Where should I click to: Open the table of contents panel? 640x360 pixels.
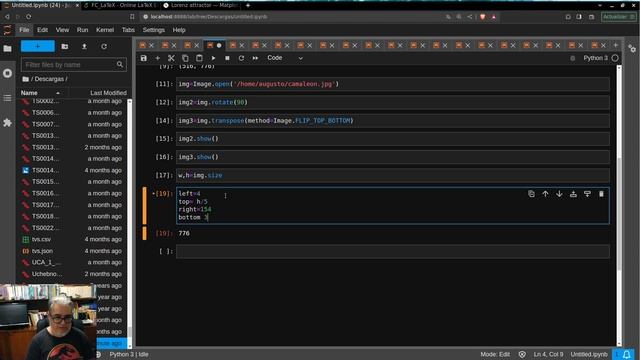pos(7,98)
